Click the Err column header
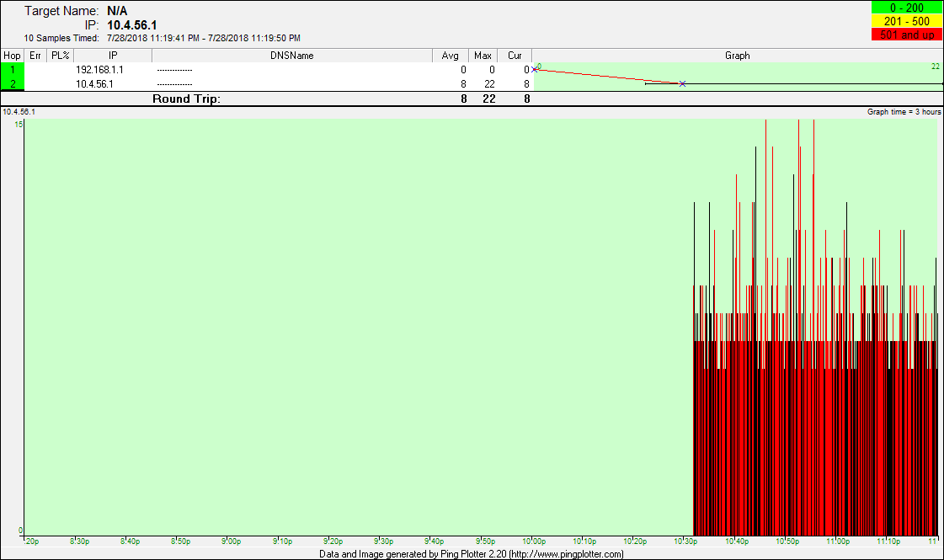 click(x=35, y=56)
